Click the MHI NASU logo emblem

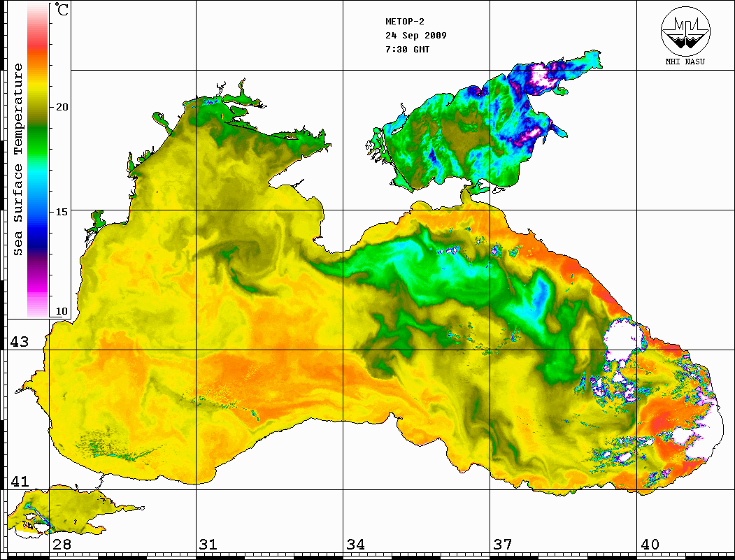[x=685, y=31]
